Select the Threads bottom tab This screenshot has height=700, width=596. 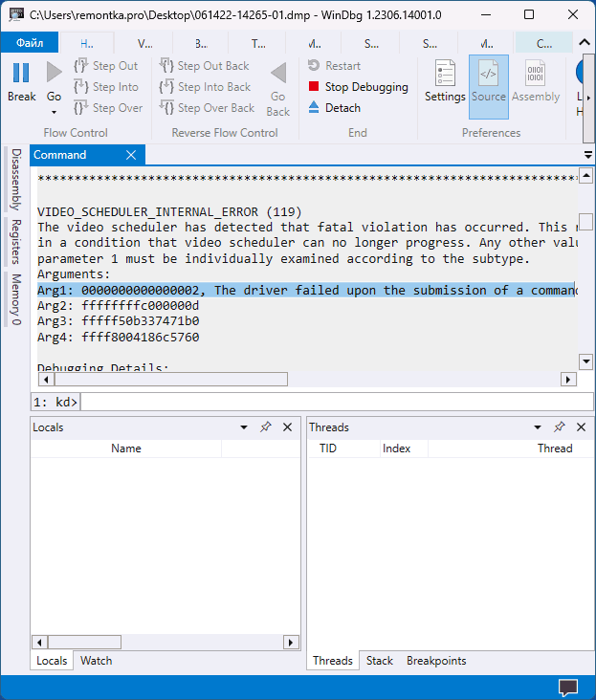(x=333, y=661)
